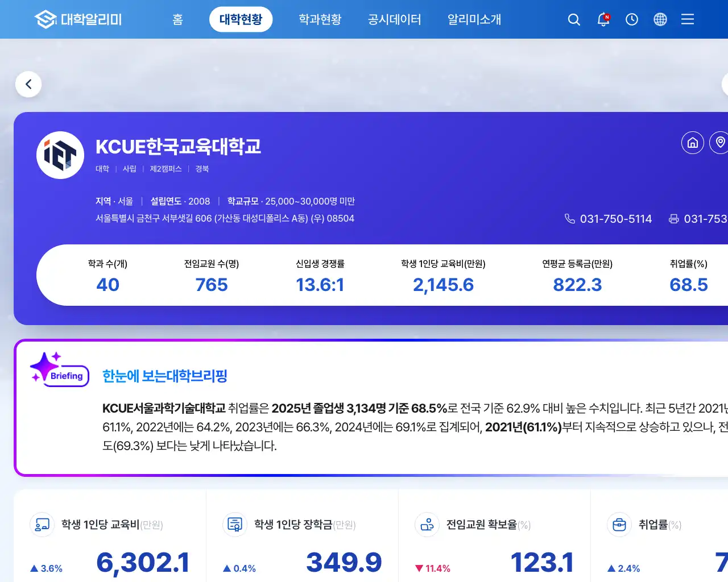
Task: Click the 신입생 경쟁률 value 13.6:1
Action: pyautogui.click(x=320, y=285)
